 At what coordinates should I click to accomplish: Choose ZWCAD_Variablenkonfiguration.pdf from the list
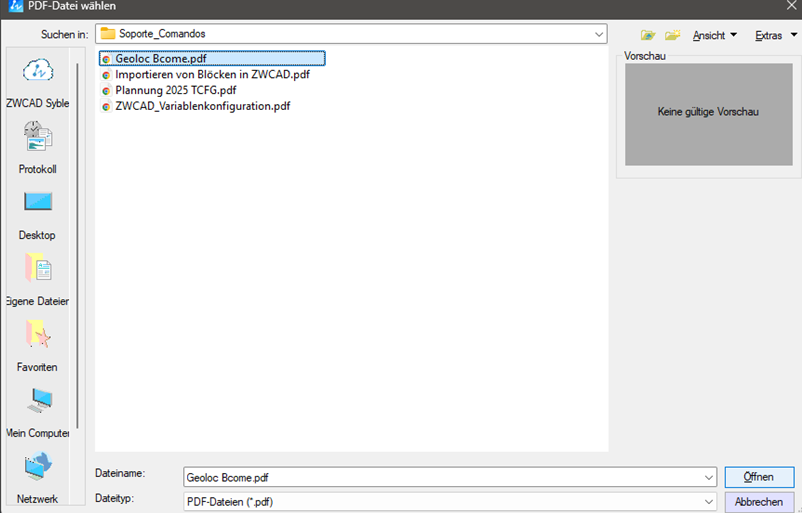click(202, 106)
